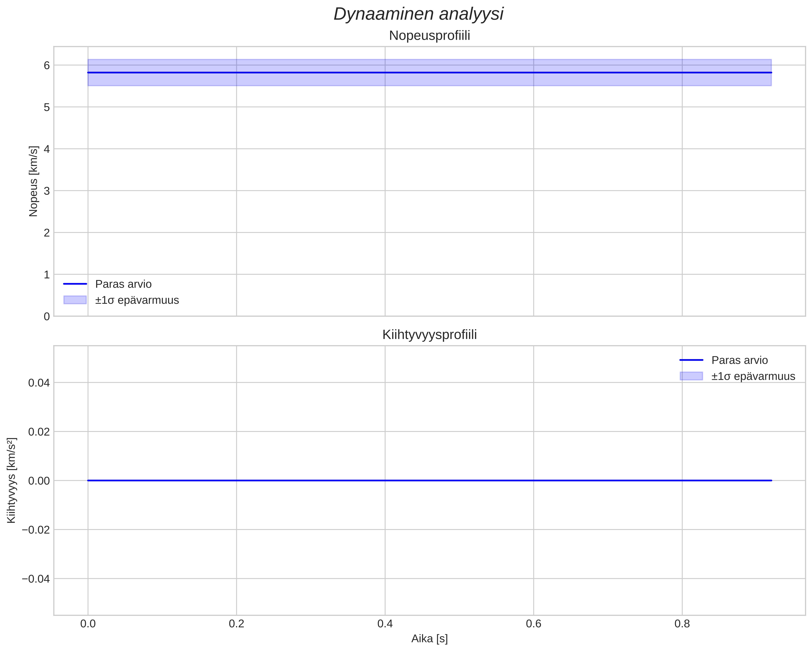Viewport: 812px width, 651px height.
Task: Click the Nopeus [km/s] y-axis label
Action: (x=33, y=181)
